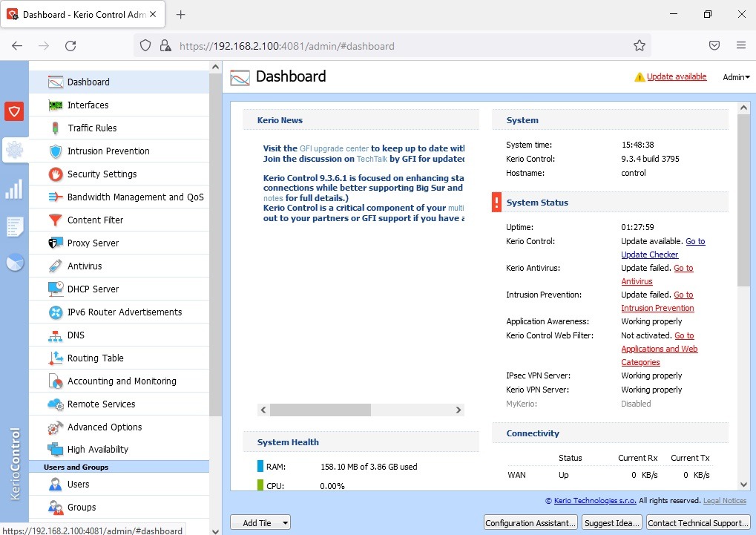Click the Content Filter funnel icon
756x535 pixels.
[x=56, y=220]
